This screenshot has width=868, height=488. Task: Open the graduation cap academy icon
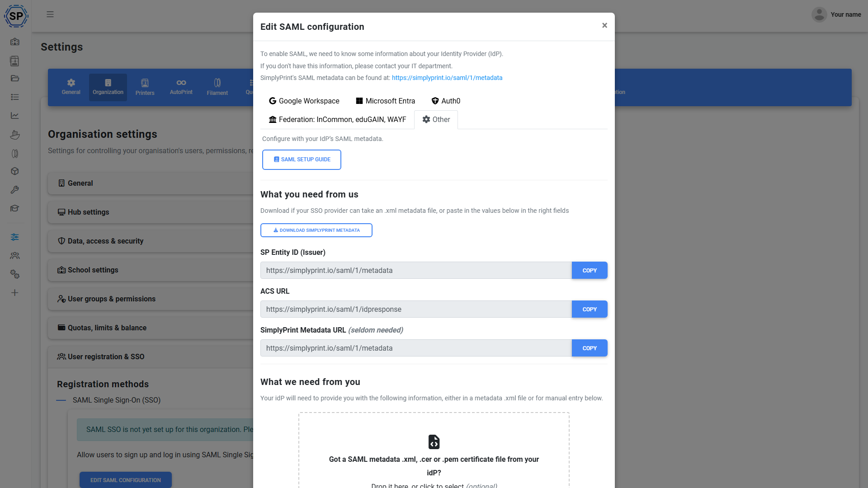tap(15, 208)
